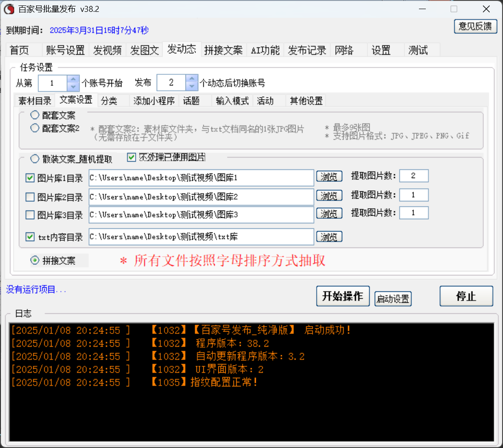Click the 停止 button
The image size is (503, 448).
pyautogui.click(x=466, y=296)
